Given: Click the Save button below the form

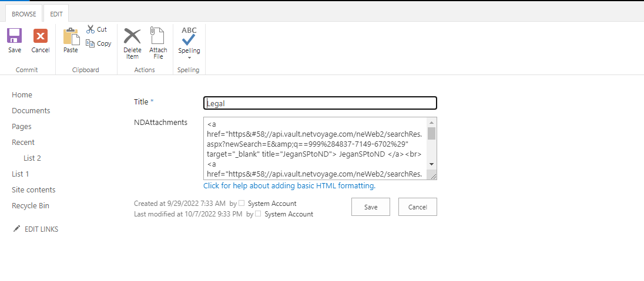Looking at the screenshot, I should [370, 206].
